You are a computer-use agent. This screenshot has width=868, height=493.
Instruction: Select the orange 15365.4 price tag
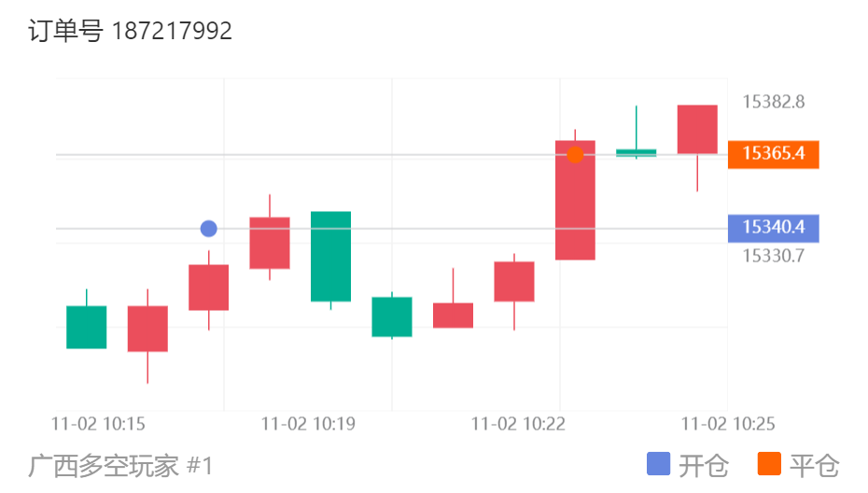click(x=773, y=154)
